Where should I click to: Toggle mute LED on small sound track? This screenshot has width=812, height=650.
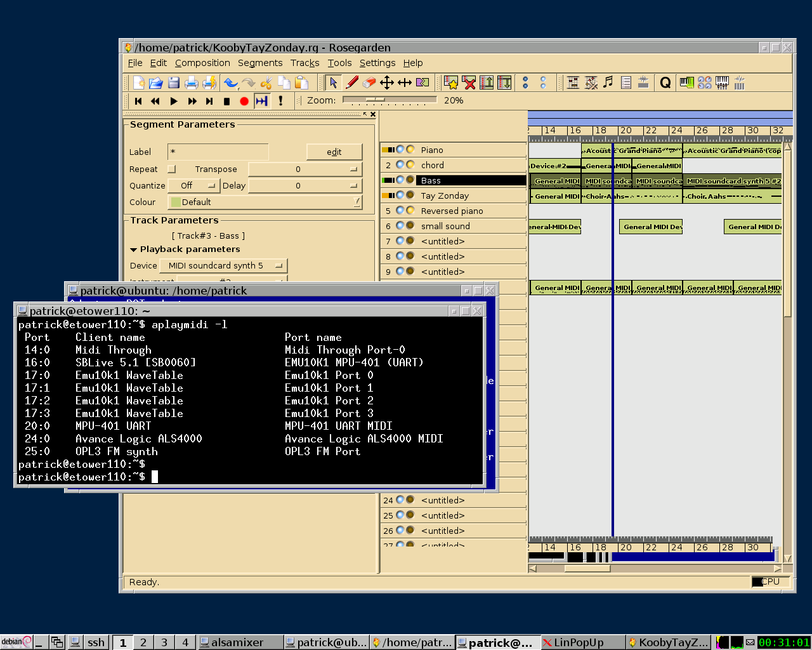400,226
